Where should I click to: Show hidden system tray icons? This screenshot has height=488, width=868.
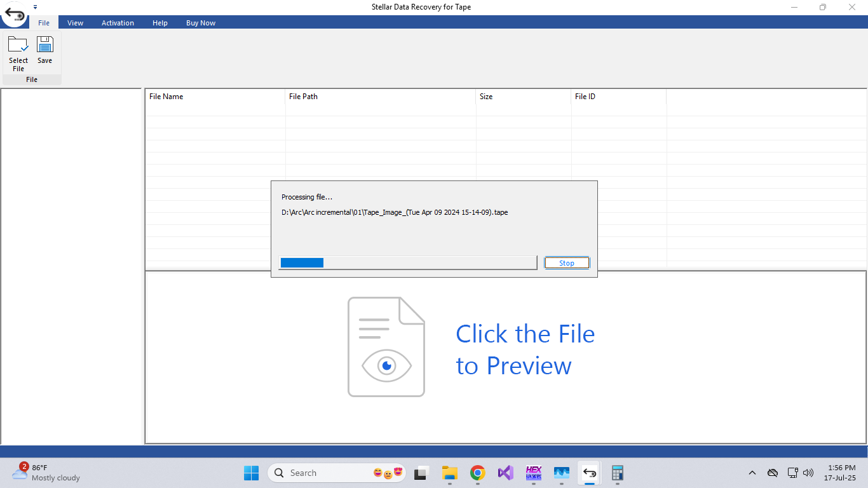(x=752, y=473)
